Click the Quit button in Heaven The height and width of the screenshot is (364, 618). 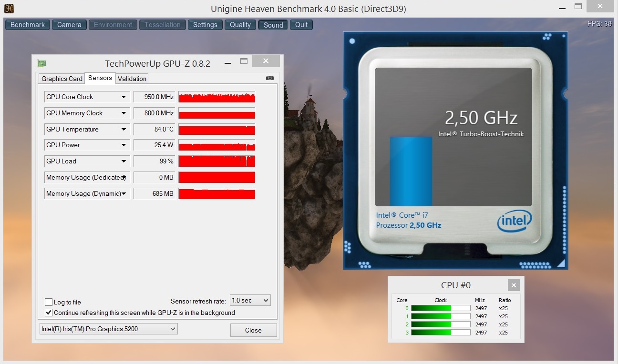[x=301, y=25]
